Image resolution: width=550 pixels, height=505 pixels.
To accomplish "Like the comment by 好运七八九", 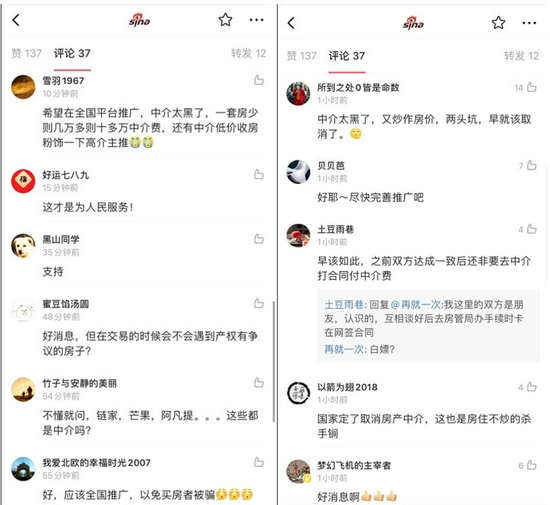I will tap(259, 174).
